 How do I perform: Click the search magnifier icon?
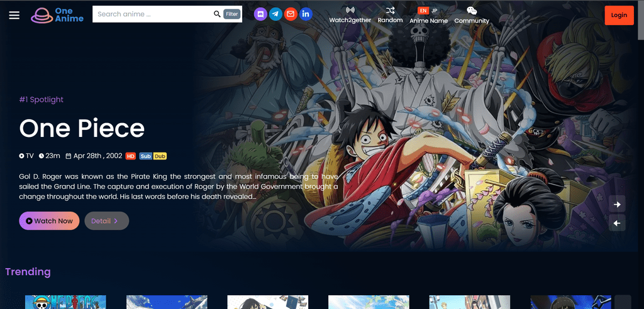click(217, 14)
